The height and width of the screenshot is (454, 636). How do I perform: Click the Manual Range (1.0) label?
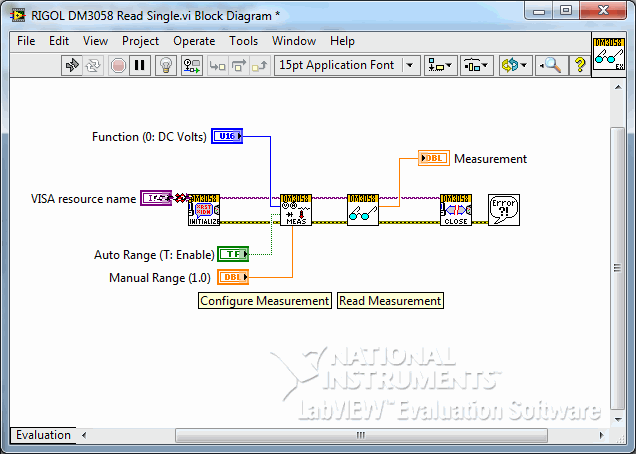[160, 278]
